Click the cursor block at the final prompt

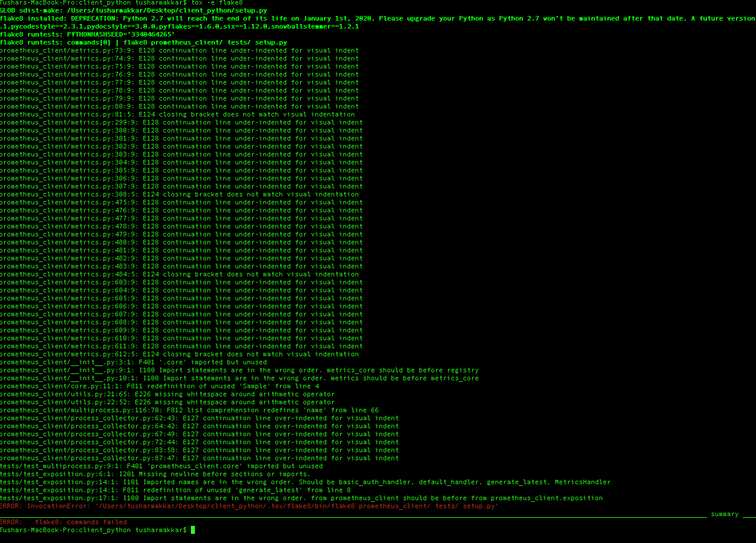tap(193, 530)
